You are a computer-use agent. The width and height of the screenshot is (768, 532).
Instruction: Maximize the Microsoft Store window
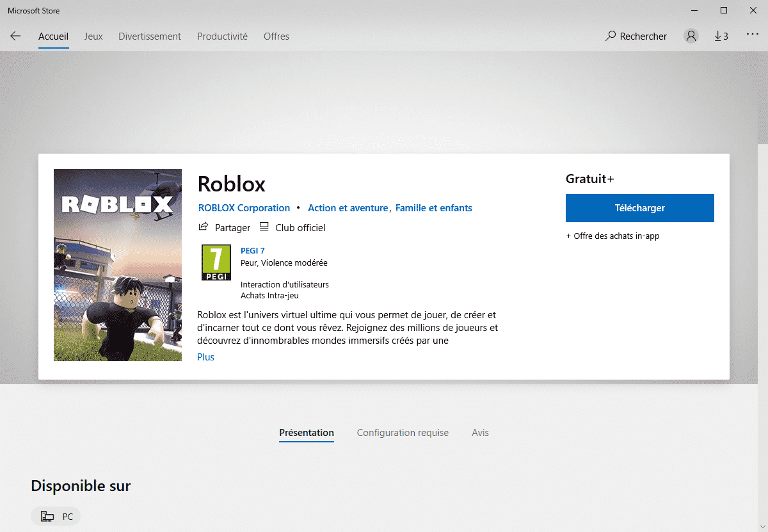[x=724, y=10]
